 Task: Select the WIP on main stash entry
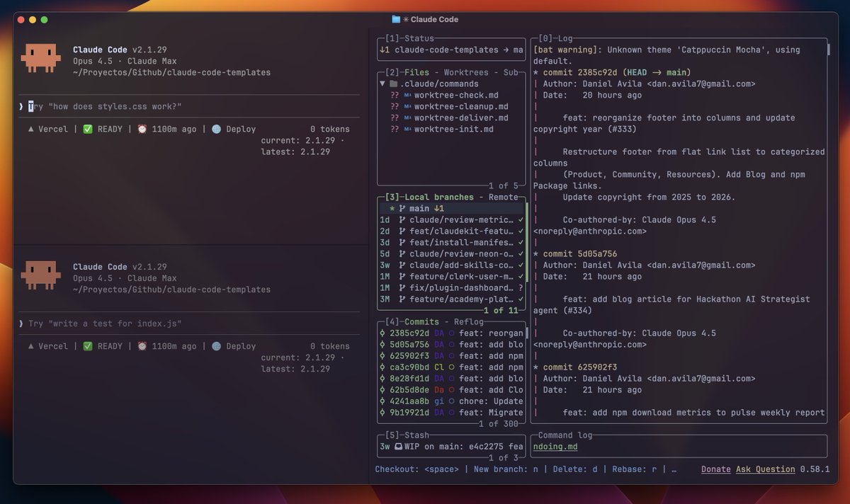(x=451, y=446)
